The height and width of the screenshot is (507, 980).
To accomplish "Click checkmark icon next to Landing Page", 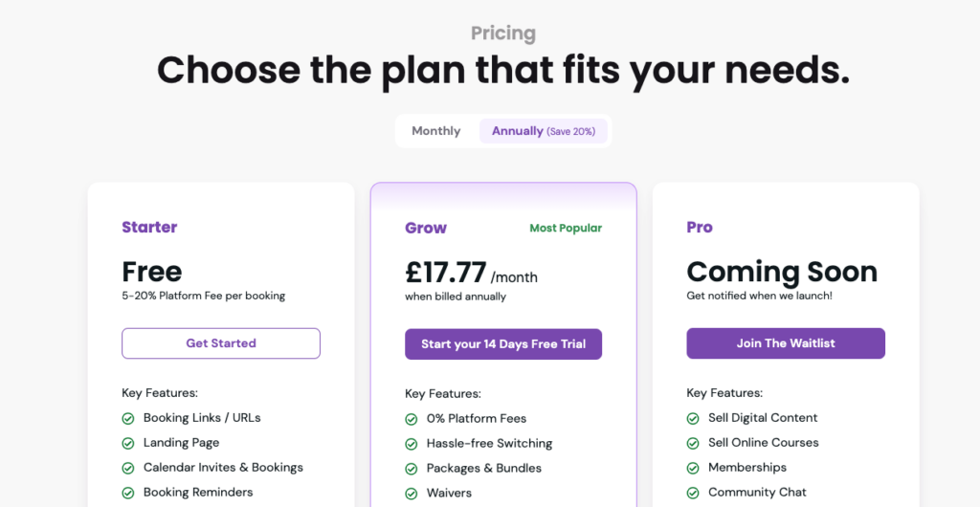I will pyautogui.click(x=128, y=443).
